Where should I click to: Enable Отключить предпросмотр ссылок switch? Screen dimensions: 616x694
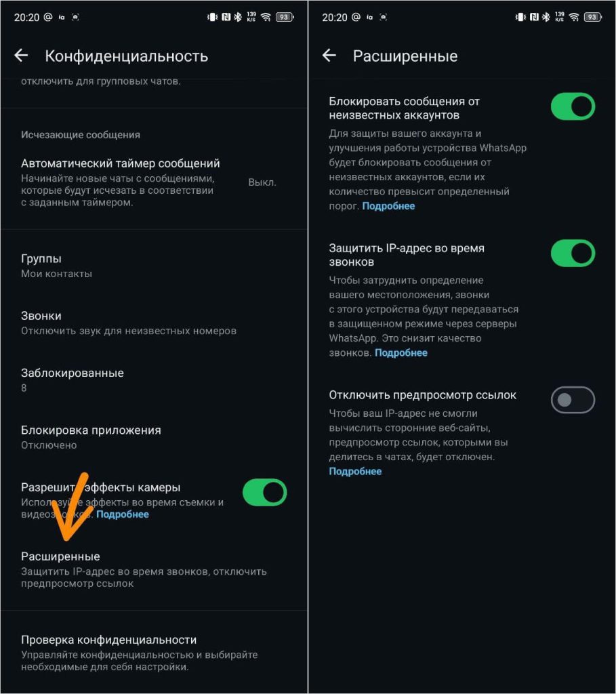(x=573, y=400)
